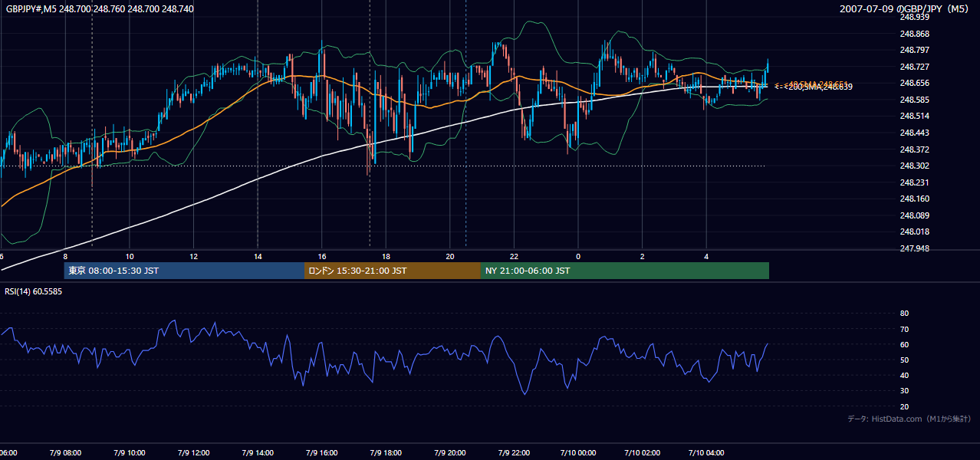Click the 248.656 price axis label
The image size is (980, 460).
(915, 83)
